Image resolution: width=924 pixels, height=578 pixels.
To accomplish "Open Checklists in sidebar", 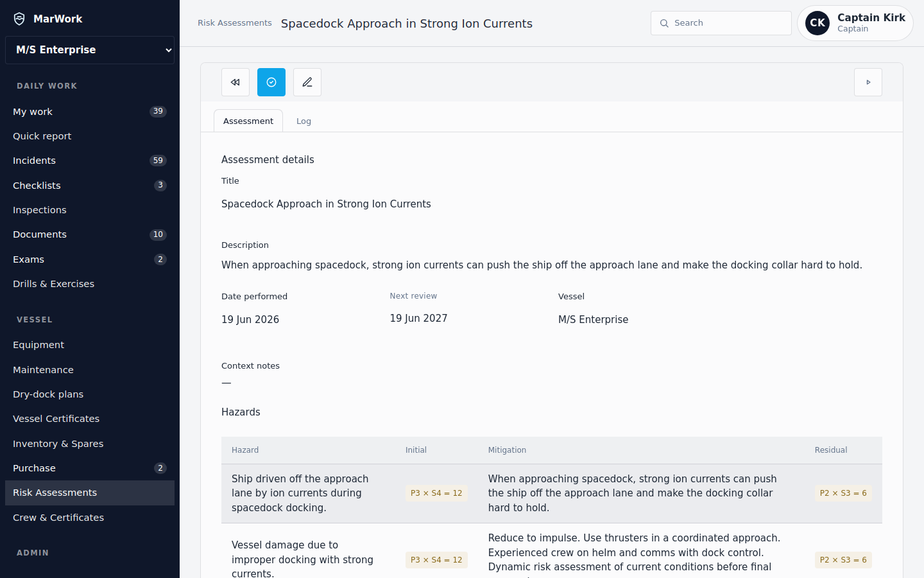I will pyautogui.click(x=90, y=186).
